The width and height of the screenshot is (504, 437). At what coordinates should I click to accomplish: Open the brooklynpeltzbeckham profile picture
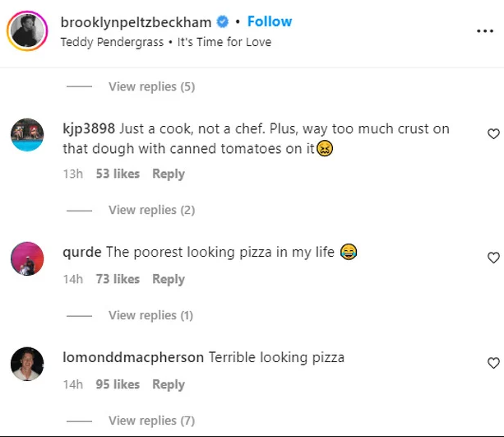click(x=30, y=31)
